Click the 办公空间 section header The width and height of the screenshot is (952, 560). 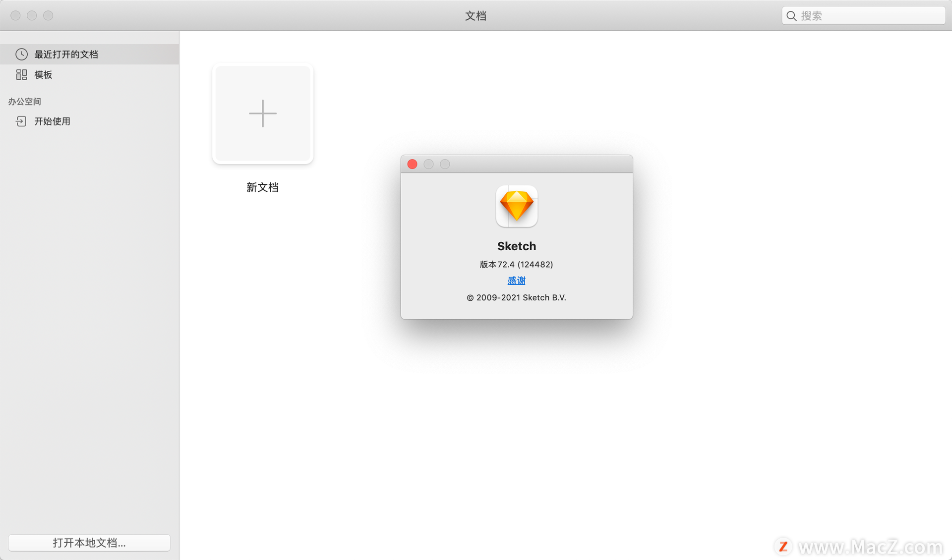pyautogui.click(x=24, y=102)
